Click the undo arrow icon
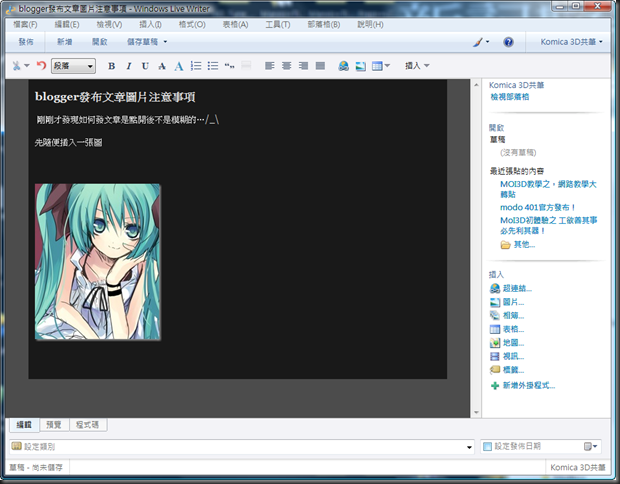The height and width of the screenshot is (484, 620). (x=41, y=65)
